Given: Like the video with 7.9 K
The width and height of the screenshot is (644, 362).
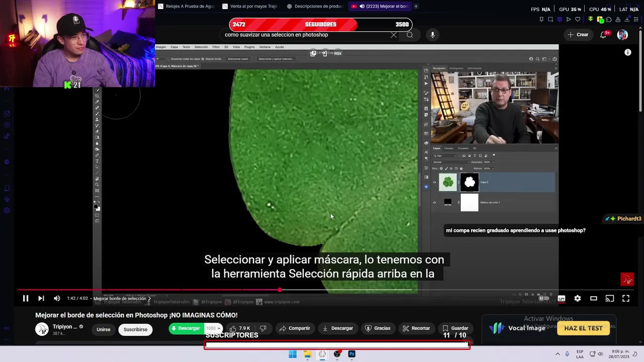Looking at the screenshot, I should 240,328.
